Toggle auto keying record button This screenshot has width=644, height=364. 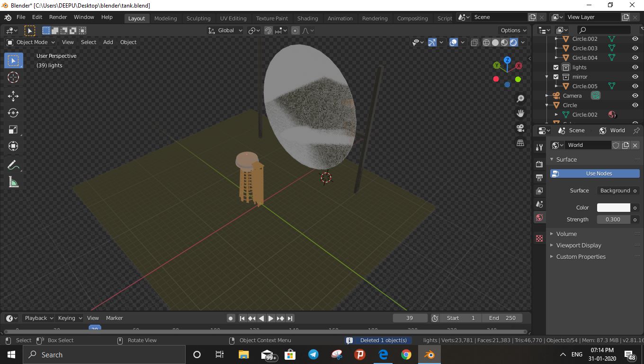click(231, 318)
